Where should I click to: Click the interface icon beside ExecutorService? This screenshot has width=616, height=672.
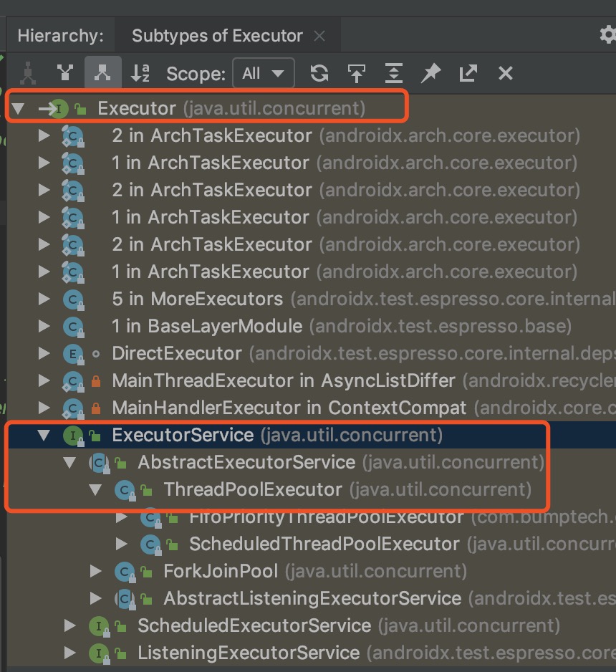[73, 436]
